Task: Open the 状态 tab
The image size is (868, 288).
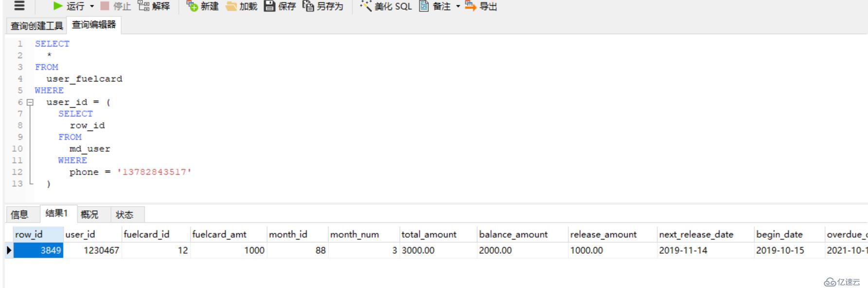Action: point(124,215)
